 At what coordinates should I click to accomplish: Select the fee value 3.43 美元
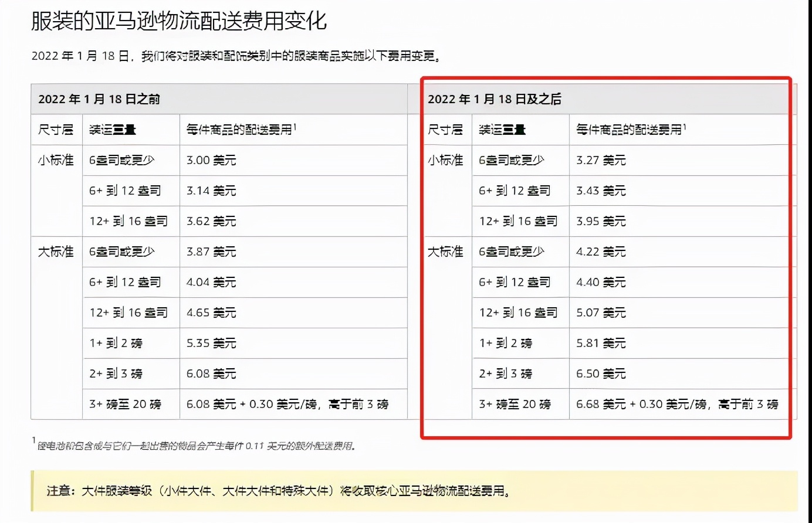pos(601,191)
